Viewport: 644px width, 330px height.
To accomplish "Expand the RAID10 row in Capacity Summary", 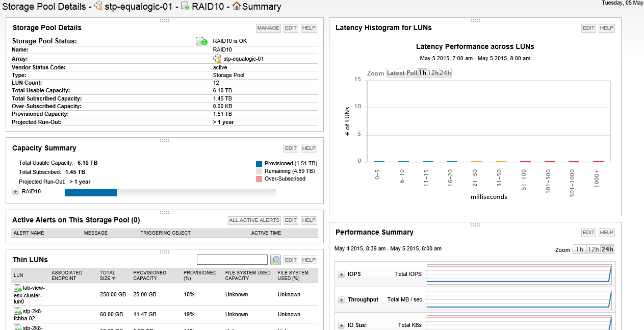I will (x=15, y=192).
